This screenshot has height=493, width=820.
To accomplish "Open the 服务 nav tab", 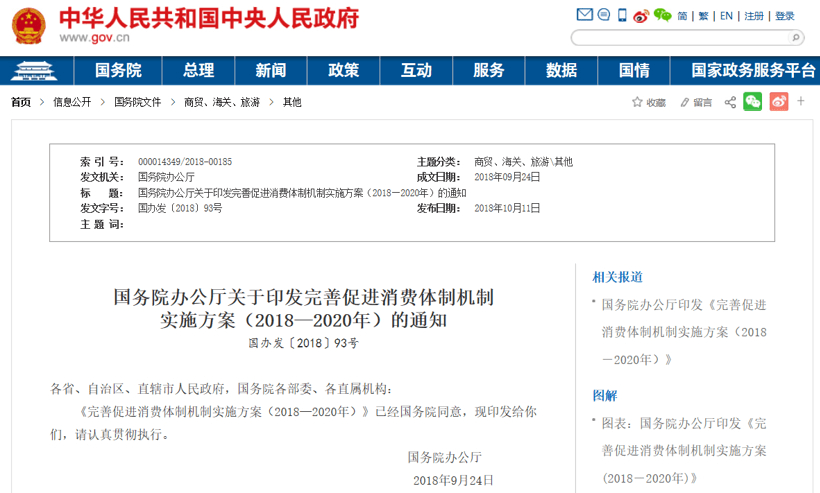I will coord(489,71).
